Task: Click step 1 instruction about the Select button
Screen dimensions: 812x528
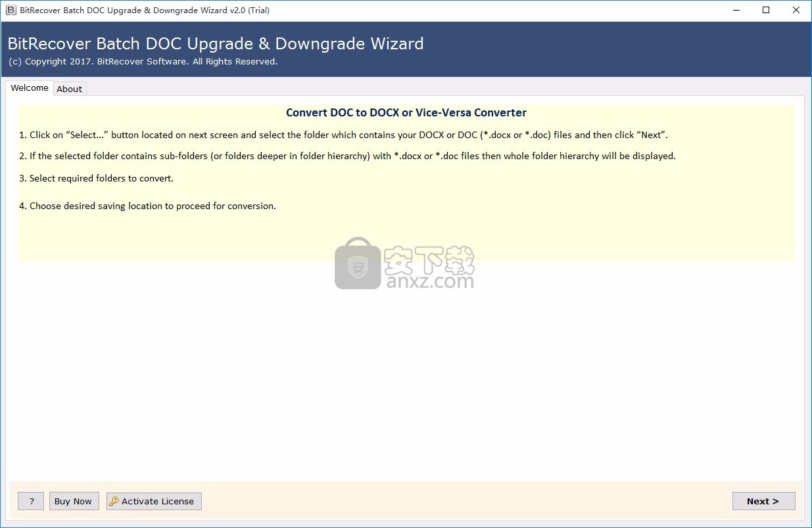Action: (x=344, y=135)
